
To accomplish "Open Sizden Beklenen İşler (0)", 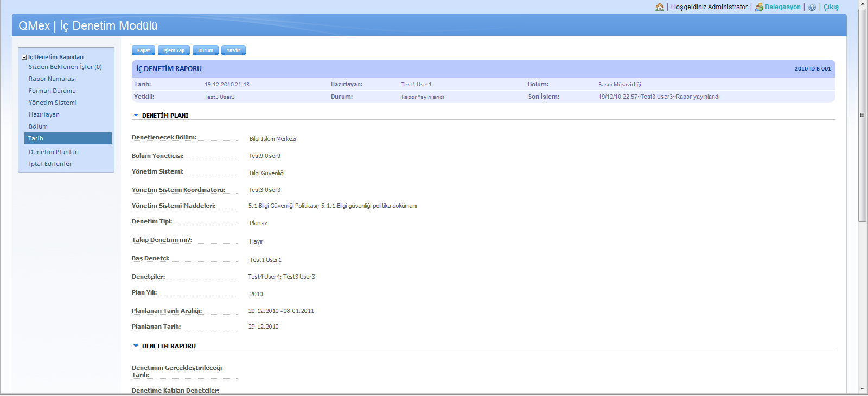I will pos(65,67).
